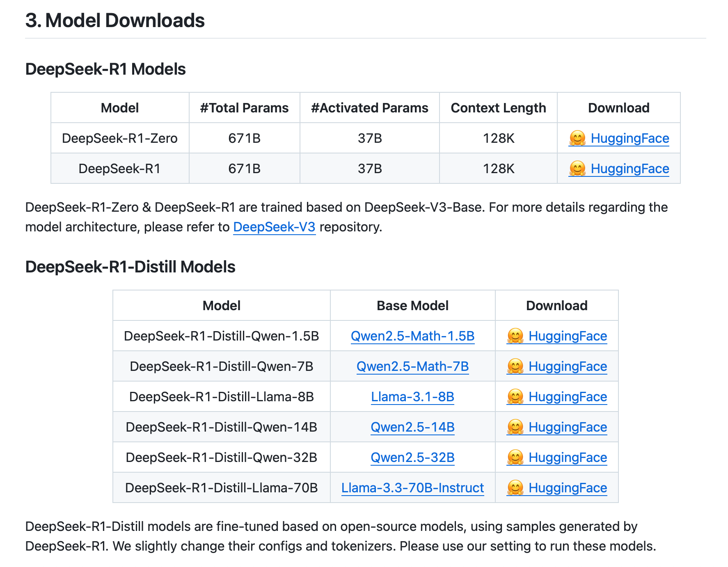728x567 pixels.
Task: Open HuggingFace download for Distill-Qwen-1.5B
Action: pos(557,336)
